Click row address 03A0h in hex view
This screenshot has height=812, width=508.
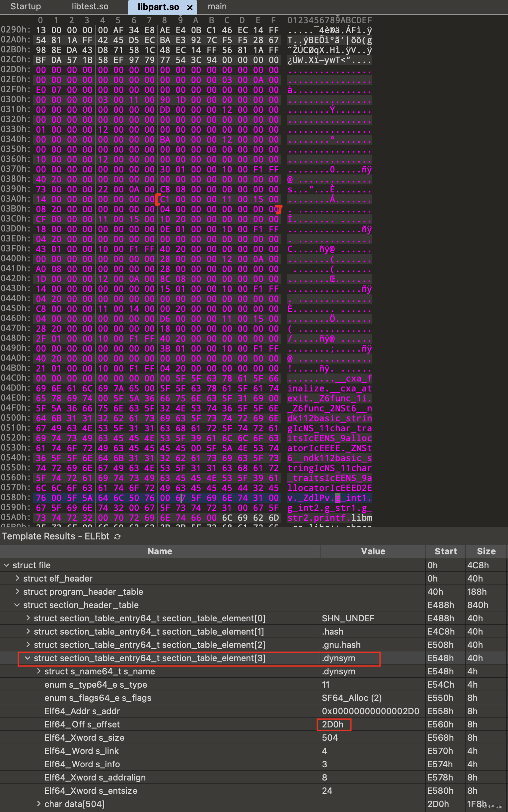coord(16,199)
